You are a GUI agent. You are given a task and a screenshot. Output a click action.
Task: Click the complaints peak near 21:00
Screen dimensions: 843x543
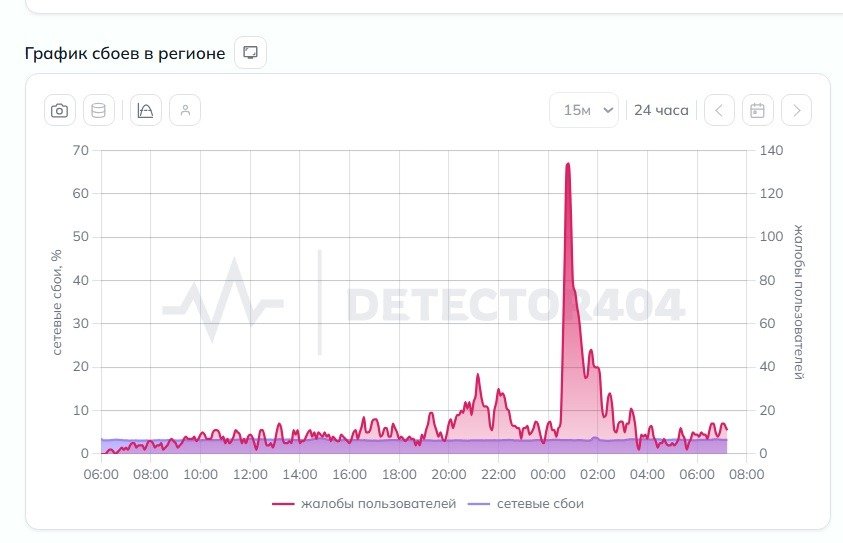click(x=477, y=375)
